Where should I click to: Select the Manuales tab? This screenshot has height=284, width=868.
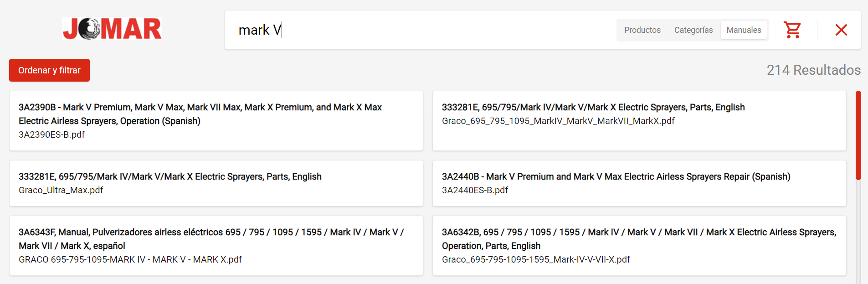click(x=744, y=30)
